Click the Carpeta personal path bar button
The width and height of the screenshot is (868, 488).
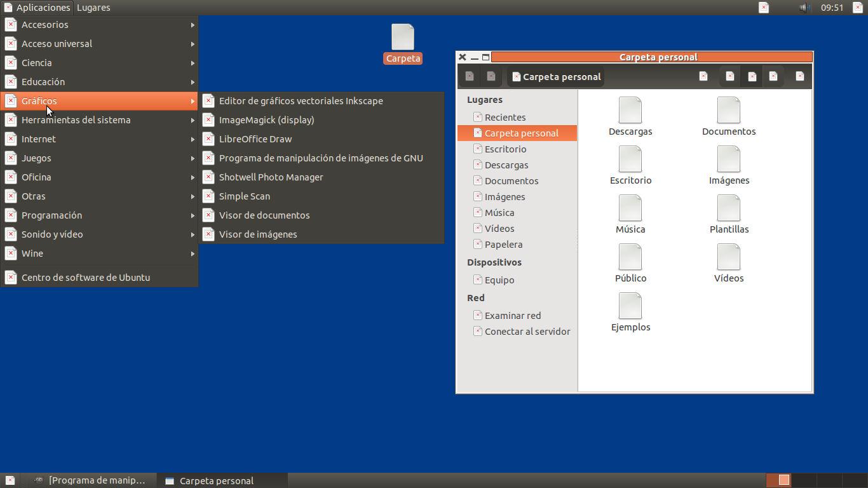(555, 77)
